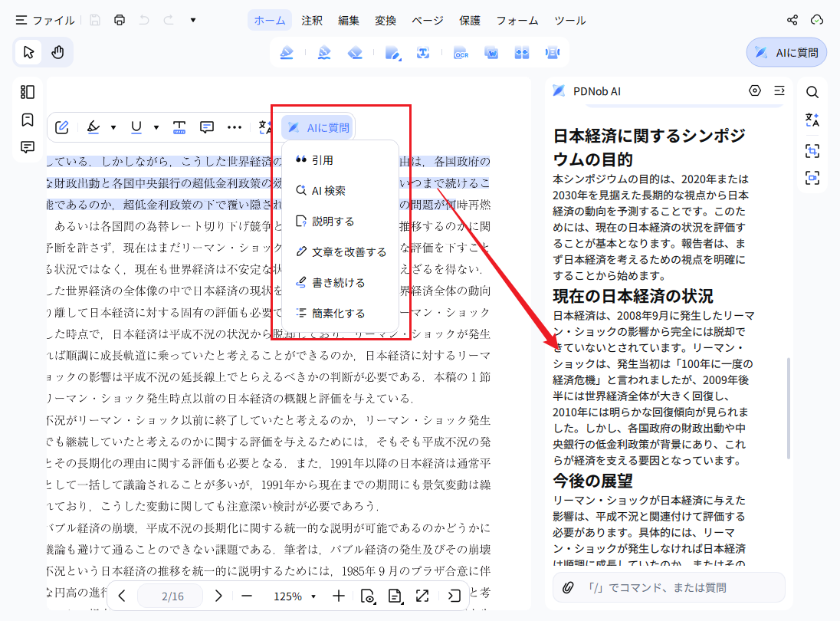Choose 引用 from the AI menu
840x621 pixels.
[340, 159]
